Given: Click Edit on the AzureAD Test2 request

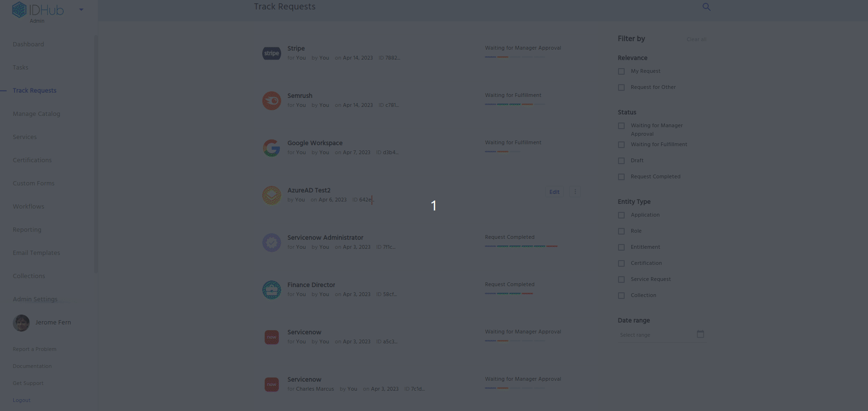Looking at the screenshot, I should [x=554, y=192].
